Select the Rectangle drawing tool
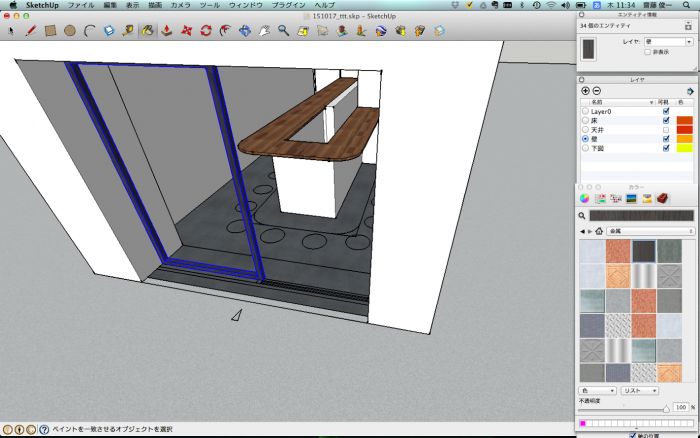Image resolution: width=700 pixels, height=438 pixels. [50, 31]
